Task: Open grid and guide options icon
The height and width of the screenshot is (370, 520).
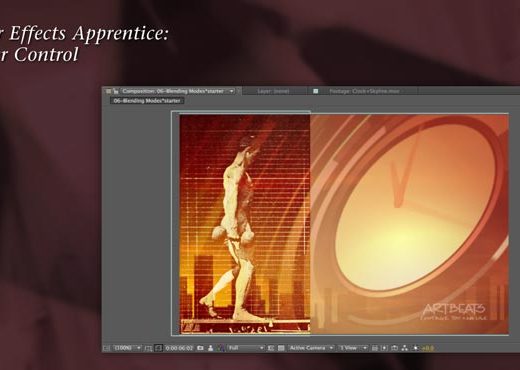Action: pos(148,348)
